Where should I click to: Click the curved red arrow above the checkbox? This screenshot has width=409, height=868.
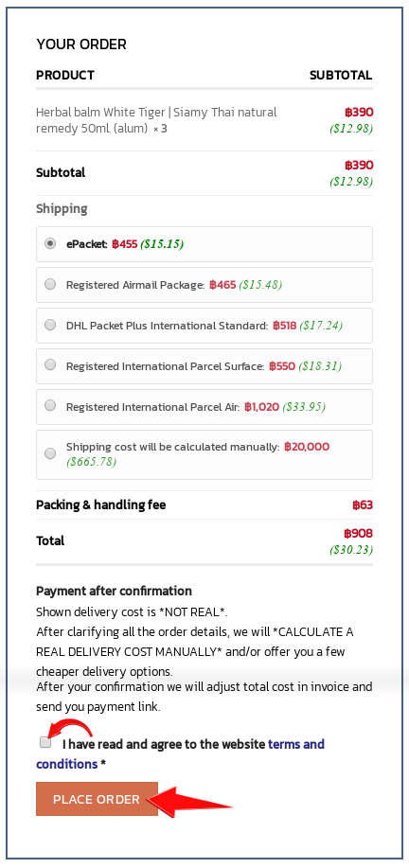70,730
